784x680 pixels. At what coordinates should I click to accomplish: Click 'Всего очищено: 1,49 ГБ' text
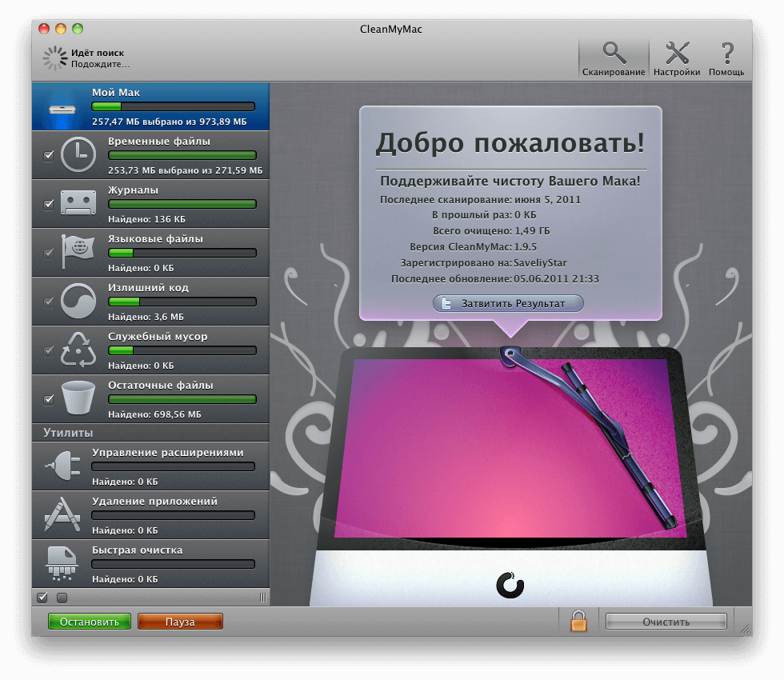coord(491,231)
